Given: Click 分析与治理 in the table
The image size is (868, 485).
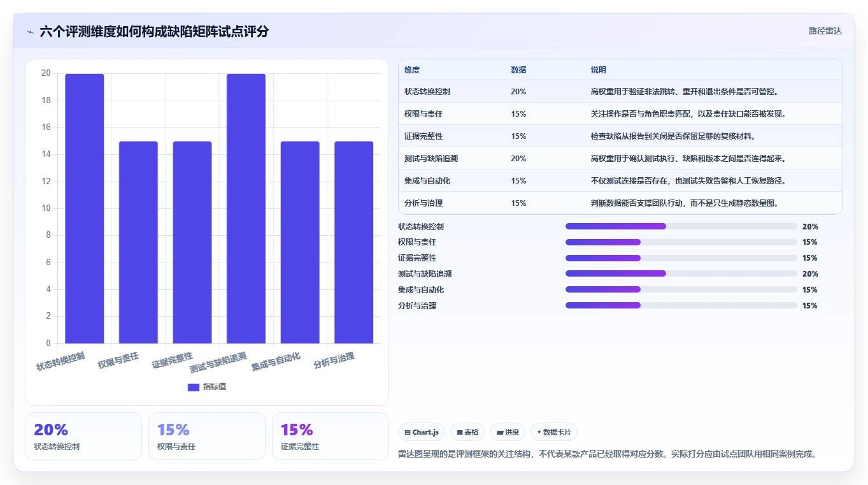Looking at the screenshot, I should (423, 203).
